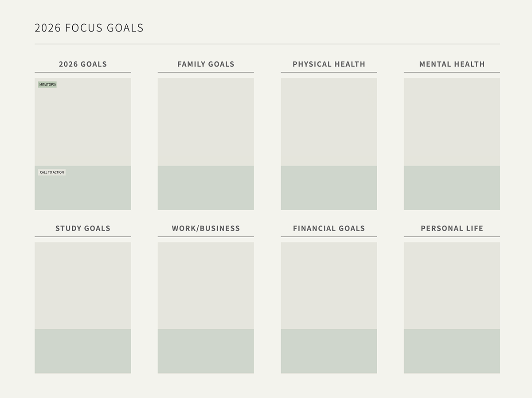Click the MENTAL HEALTH heading
The width and height of the screenshot is (532, 398).
point(452,64)
